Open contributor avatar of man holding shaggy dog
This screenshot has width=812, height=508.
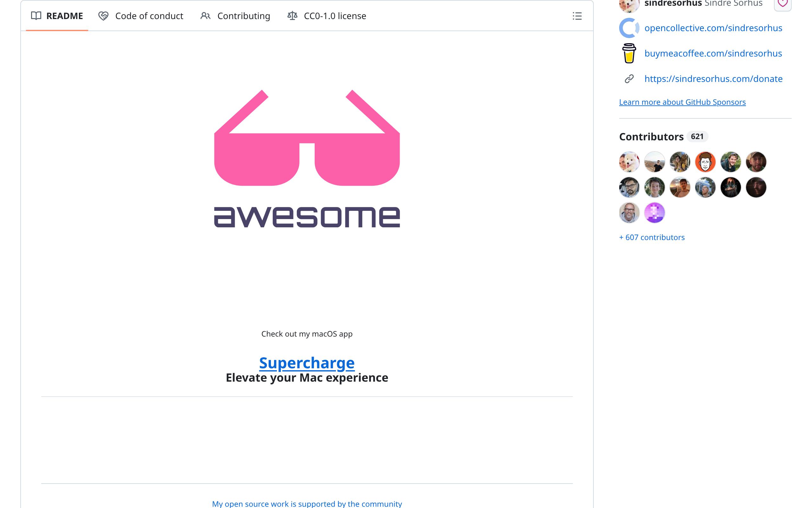coord(680,162)
